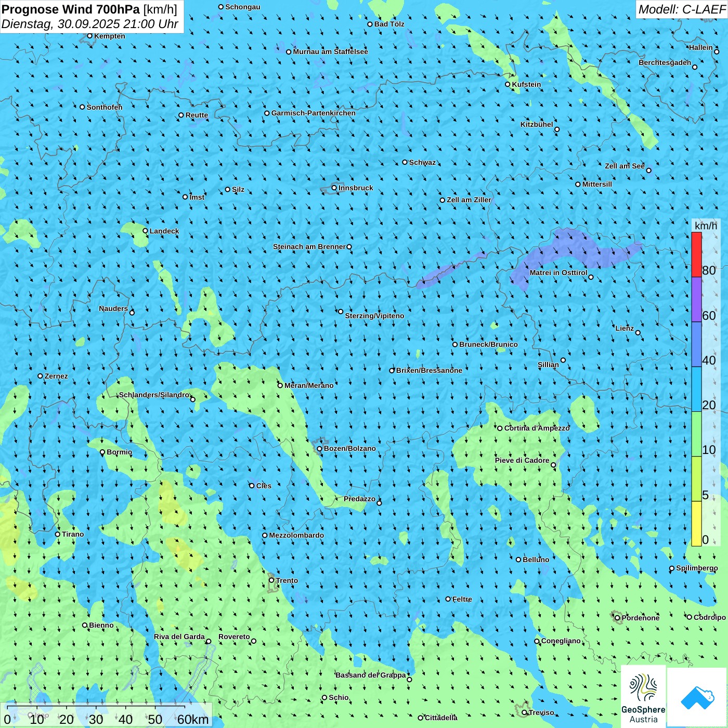Click the yellow 0–5 km/h legend swatch

tap(696, 524)
